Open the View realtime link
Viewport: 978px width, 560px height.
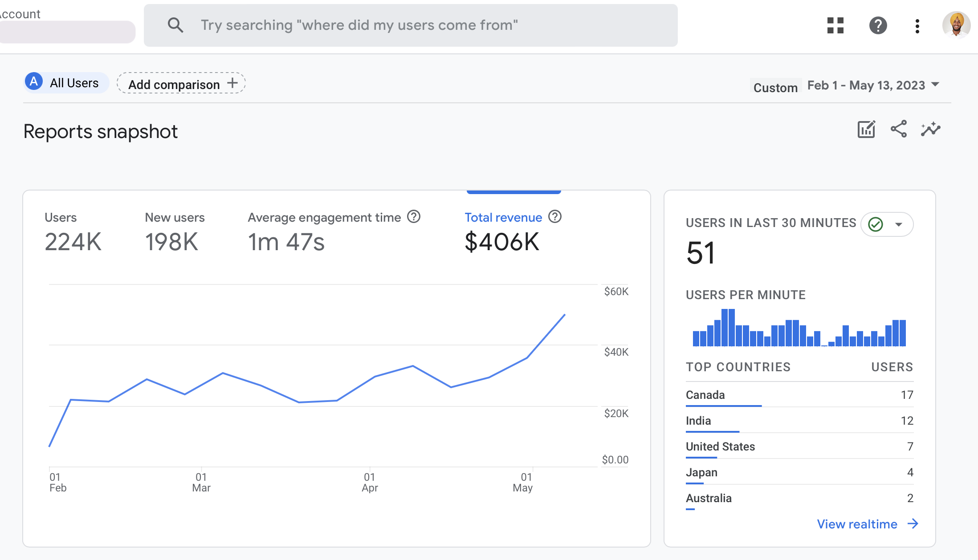pos(868,524)
